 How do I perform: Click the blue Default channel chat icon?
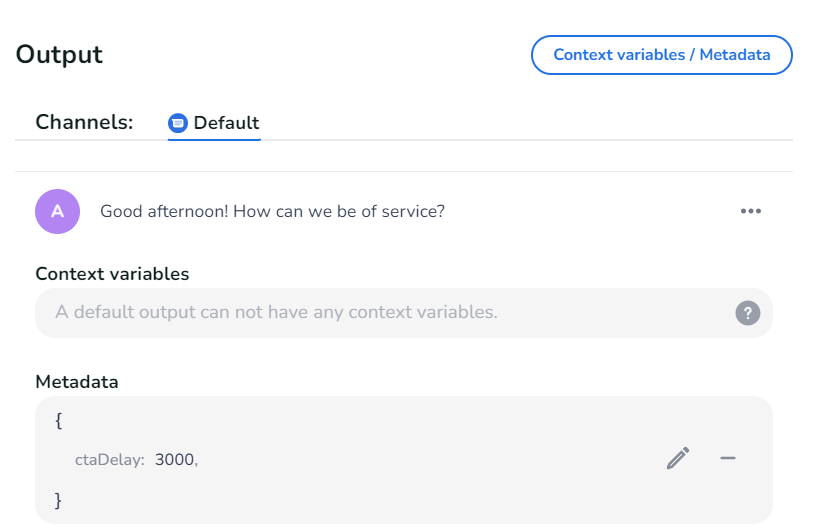[x=178, y=123]
